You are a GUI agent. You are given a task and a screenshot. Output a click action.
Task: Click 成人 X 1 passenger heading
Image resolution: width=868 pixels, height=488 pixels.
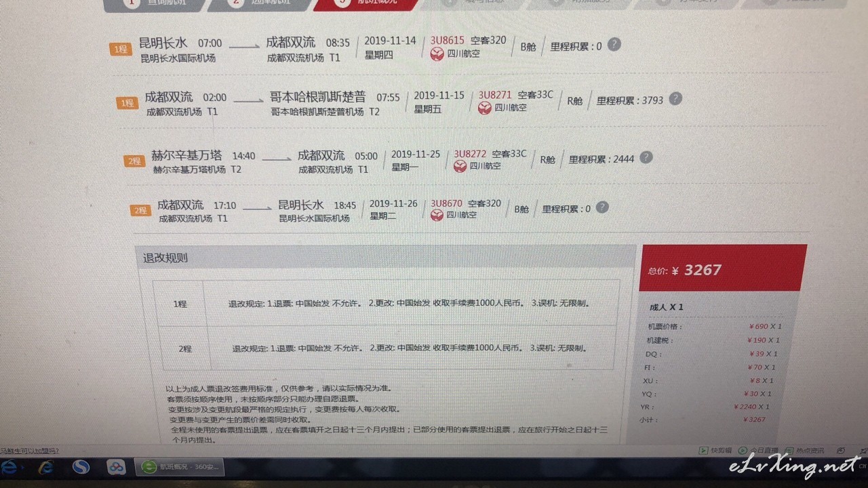click(666, 307)
